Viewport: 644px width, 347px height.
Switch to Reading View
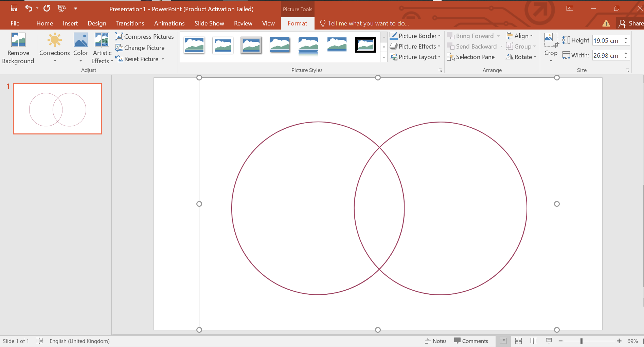534,341
